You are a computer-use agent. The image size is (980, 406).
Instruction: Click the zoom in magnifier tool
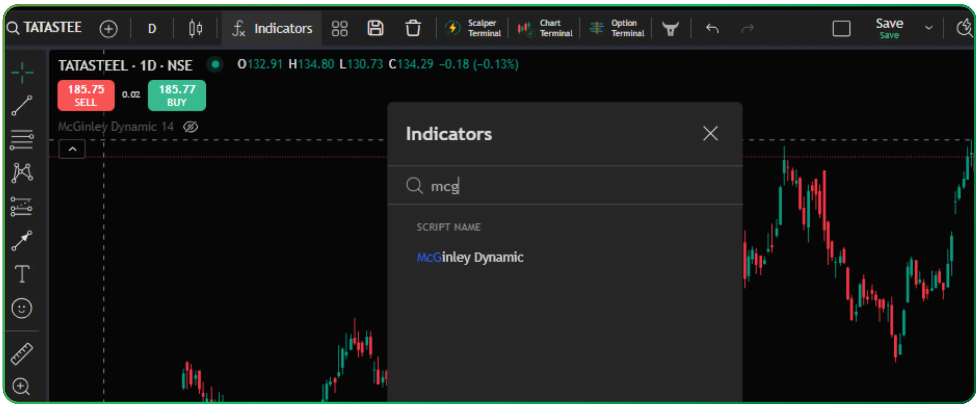21,387
